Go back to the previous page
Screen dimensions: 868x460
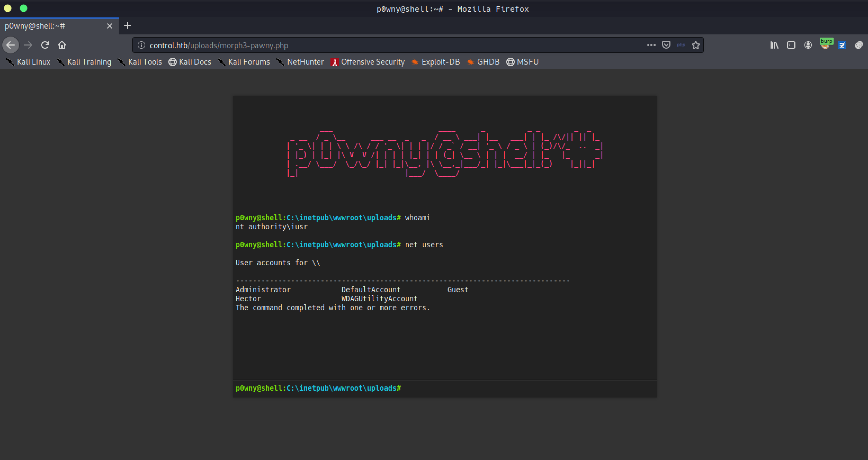(x=10, y=45)
